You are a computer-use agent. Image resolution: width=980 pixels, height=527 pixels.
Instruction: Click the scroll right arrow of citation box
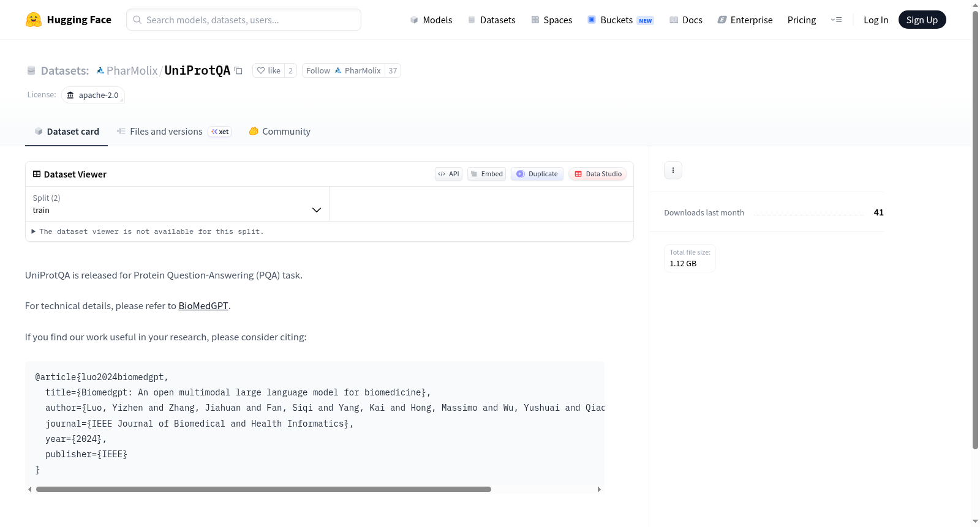pyautogui.click(x=599, y=490)
